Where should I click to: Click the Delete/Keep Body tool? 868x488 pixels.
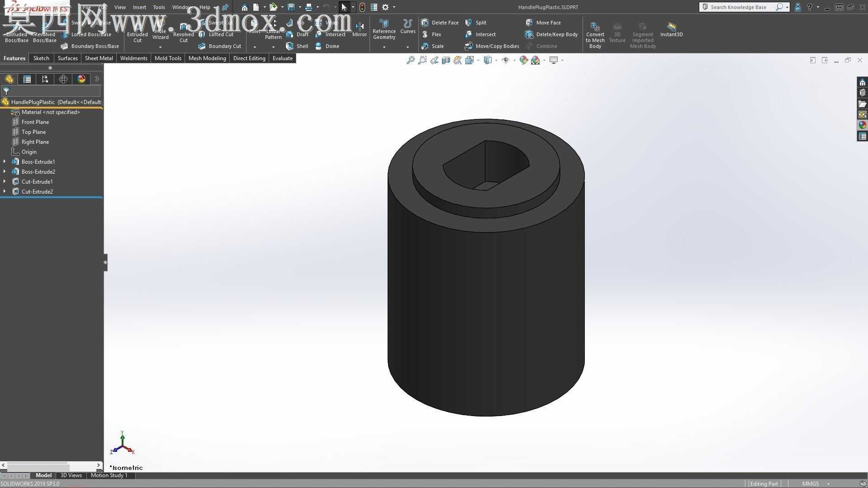click(x=551, y=34)
